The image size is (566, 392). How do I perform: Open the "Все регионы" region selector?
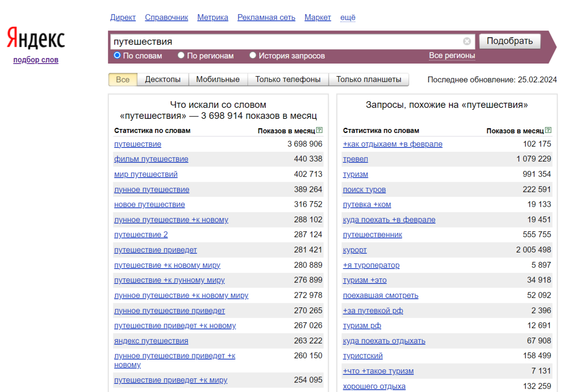tap(452, 55)
